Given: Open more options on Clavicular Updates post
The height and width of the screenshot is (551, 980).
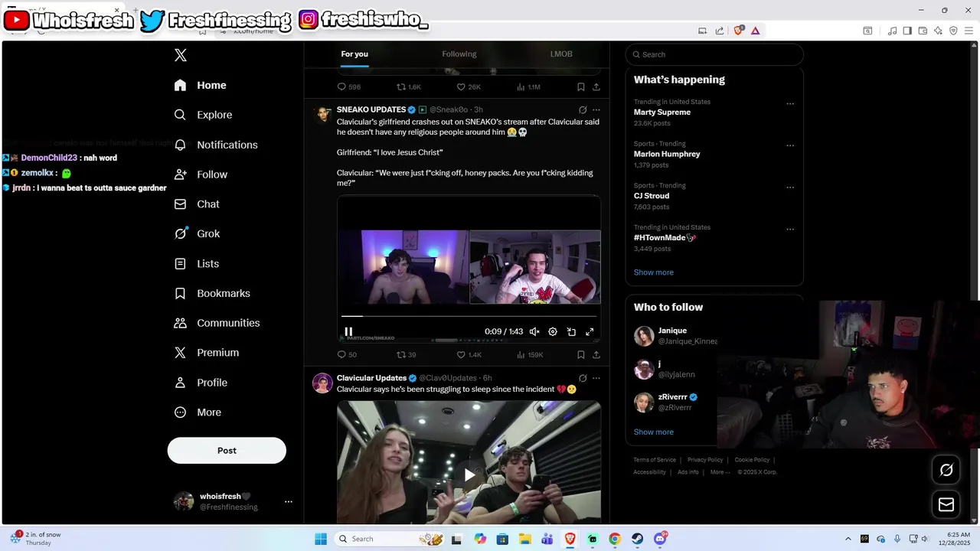Looking at the screenshot, I should pyautogui.click(x=596, y=378).
